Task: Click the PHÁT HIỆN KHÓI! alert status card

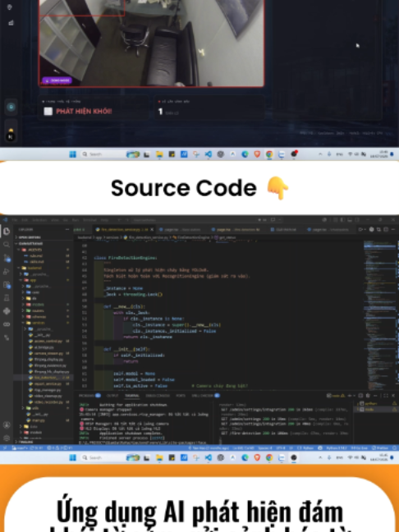Action: (94, 108)
